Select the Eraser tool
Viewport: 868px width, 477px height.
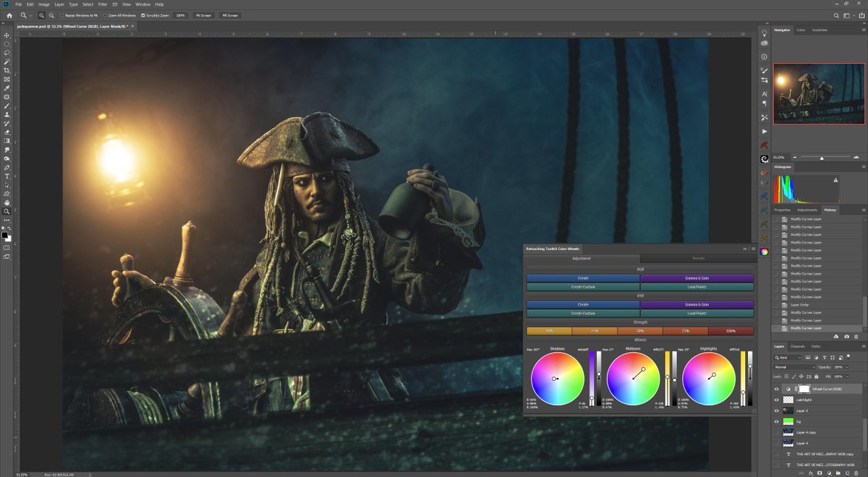point(7,132)
